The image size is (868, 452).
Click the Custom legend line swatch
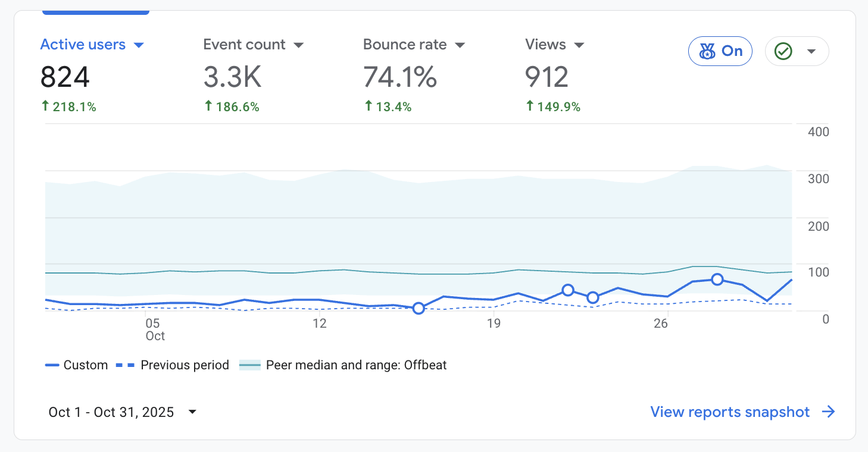(x=52, y=365)
